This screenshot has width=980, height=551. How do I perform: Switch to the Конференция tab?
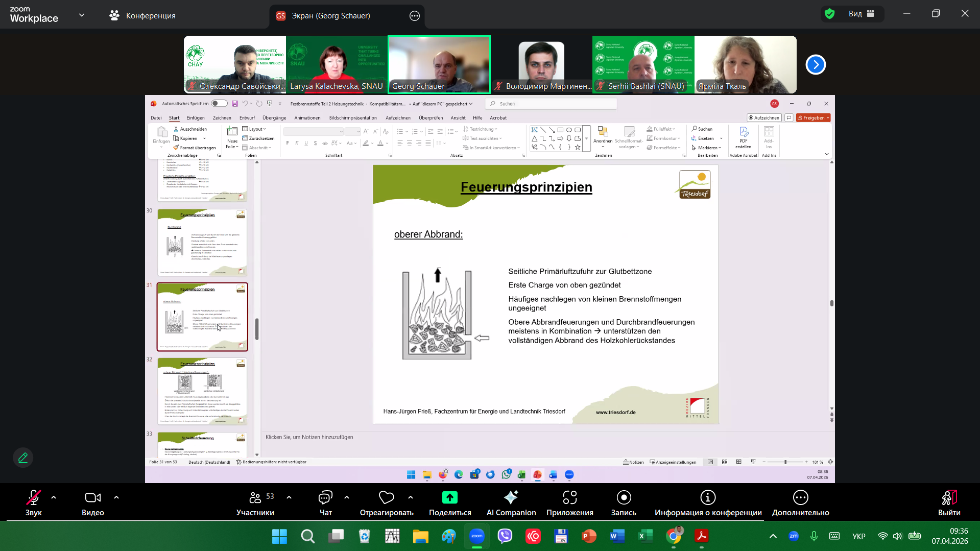tap(142, 16)
